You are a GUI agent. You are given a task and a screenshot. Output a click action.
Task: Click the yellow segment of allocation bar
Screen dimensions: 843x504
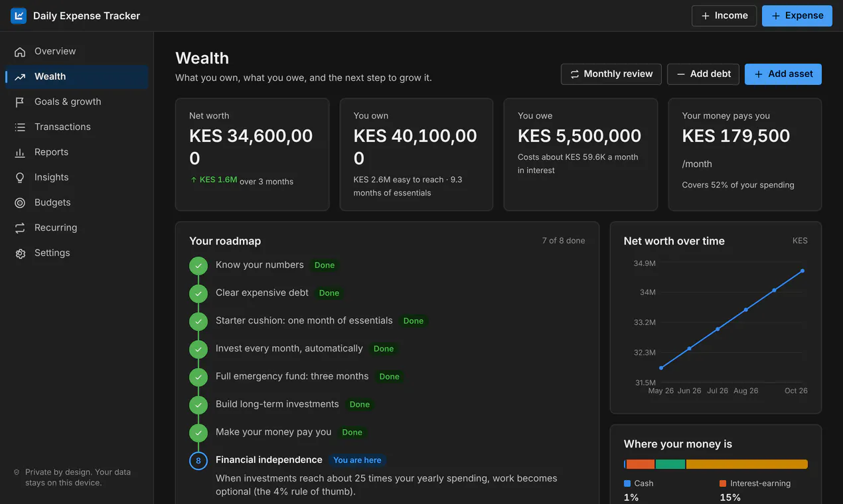[747, 464]
